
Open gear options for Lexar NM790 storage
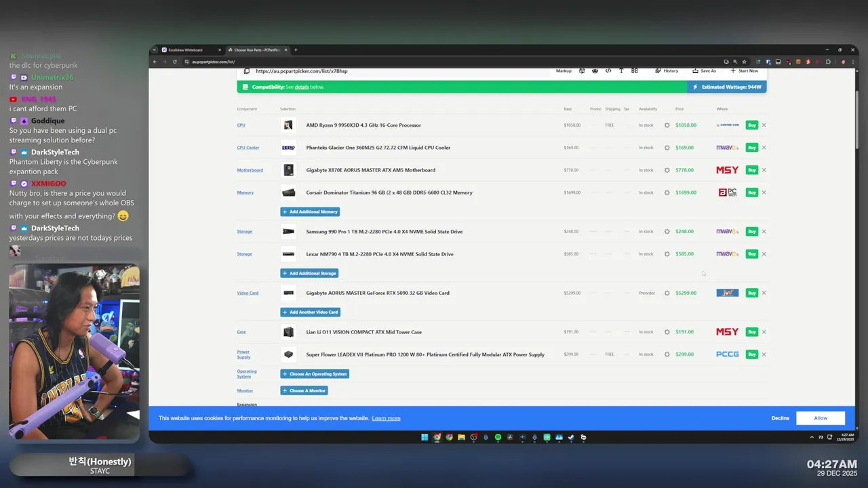tap(667, 254)
